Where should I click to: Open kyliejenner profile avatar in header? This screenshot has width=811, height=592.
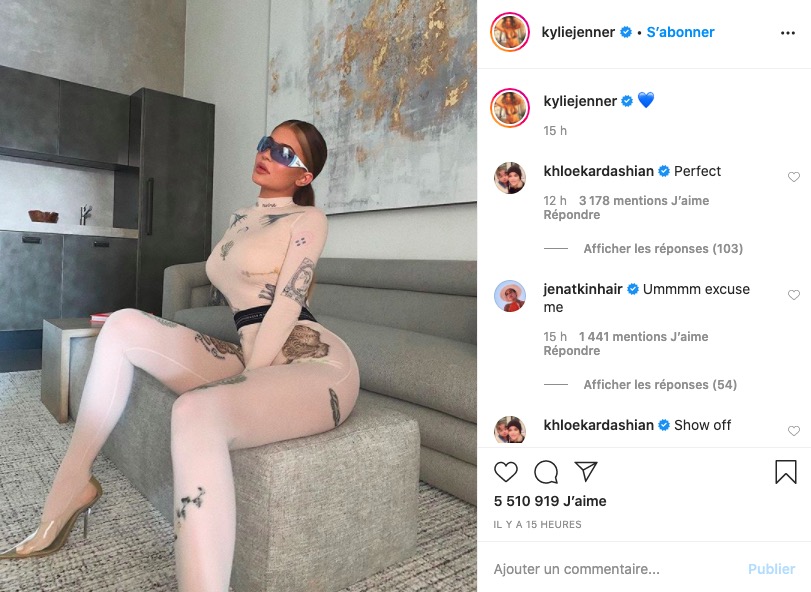tap(509, 32)
